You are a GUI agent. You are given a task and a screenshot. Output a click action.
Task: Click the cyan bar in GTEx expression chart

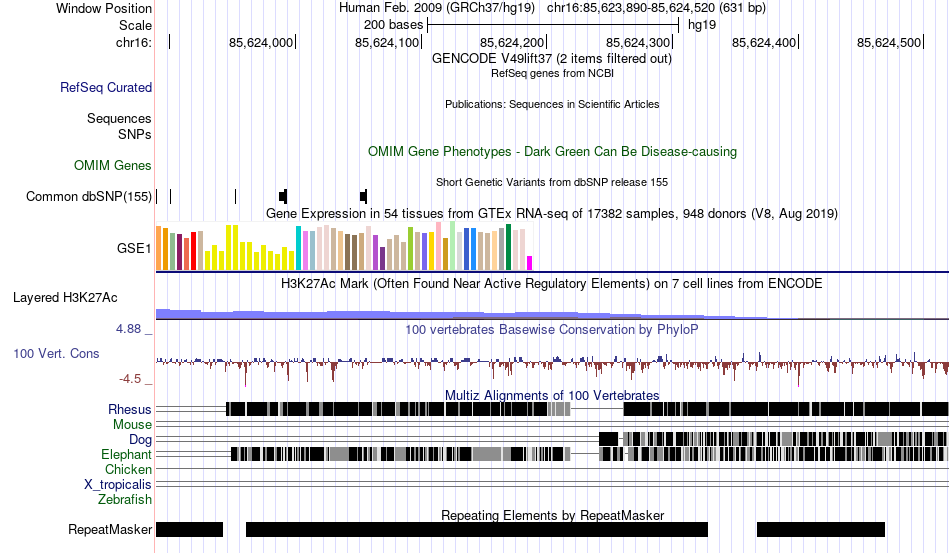pyautogui.click(x=298, y=248)
